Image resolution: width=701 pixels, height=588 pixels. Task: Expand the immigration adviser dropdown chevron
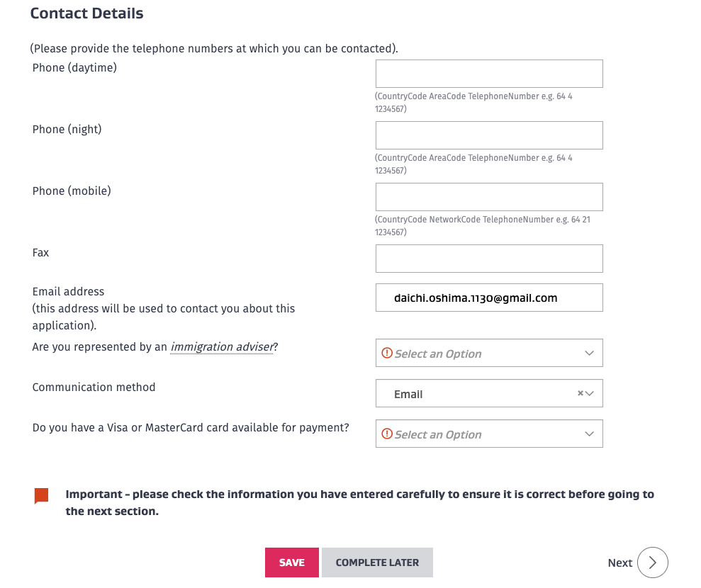590,353
